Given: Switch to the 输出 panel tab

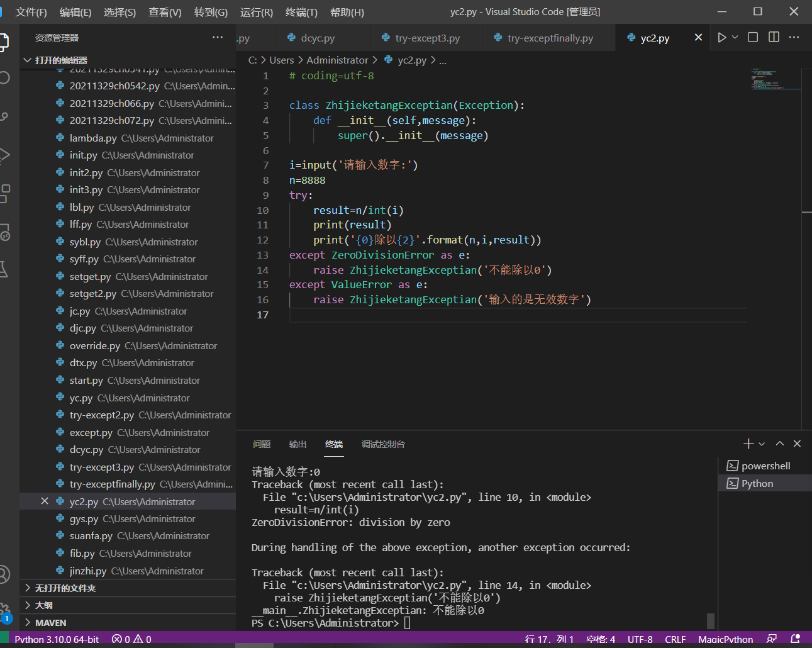Looking at the screenshot, I should point(298,444).
